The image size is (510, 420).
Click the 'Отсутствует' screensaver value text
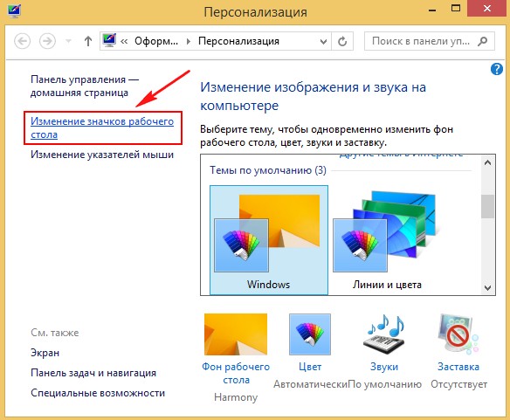coord(459,384)
